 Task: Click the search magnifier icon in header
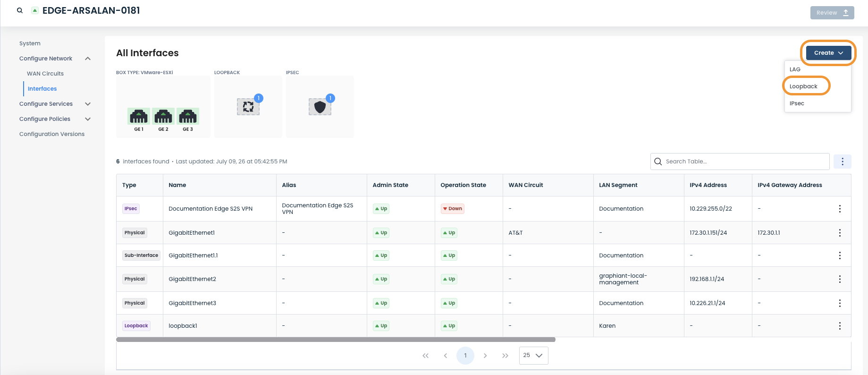pyautogui.click(x=20, y=10)
